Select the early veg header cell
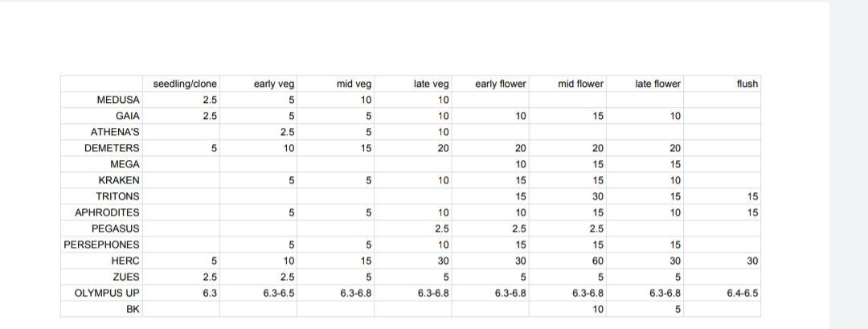 [x=259, y=84]
